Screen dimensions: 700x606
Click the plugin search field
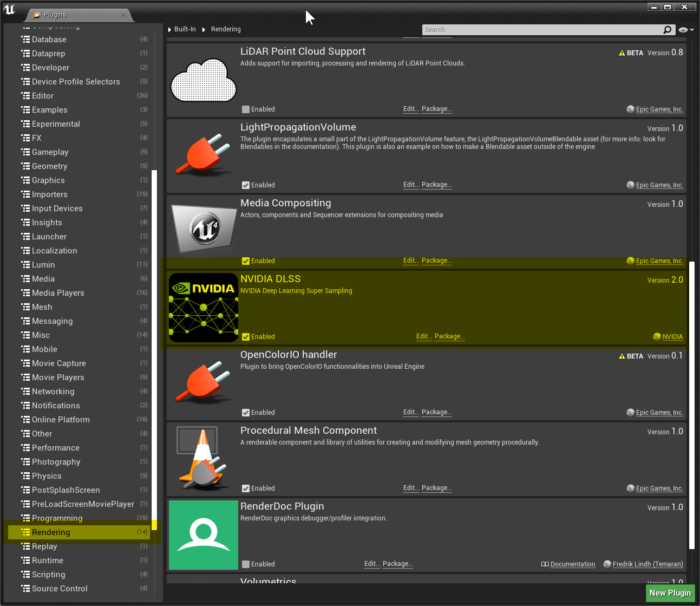coord(542,30)
